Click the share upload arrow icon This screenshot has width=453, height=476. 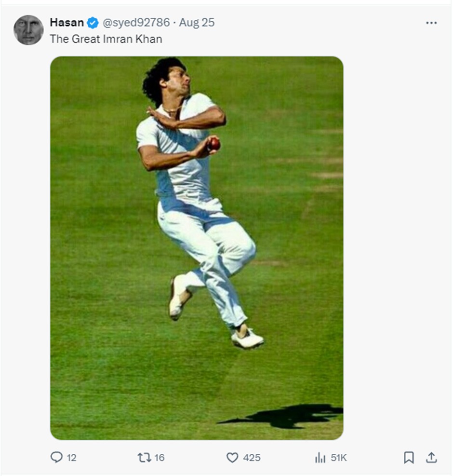[432, 457]
